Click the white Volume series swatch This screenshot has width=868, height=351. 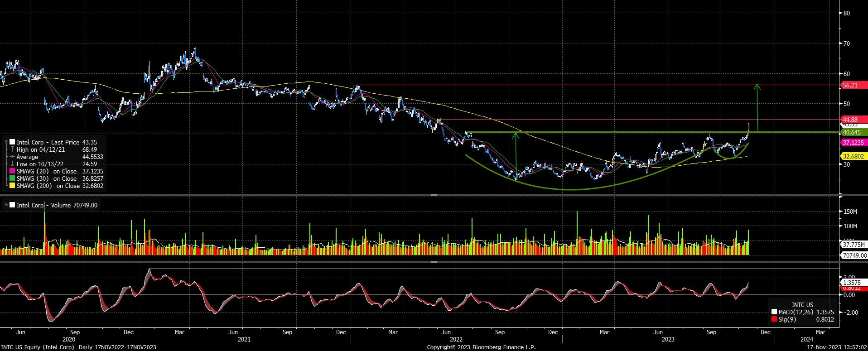[x=12, y=205]
